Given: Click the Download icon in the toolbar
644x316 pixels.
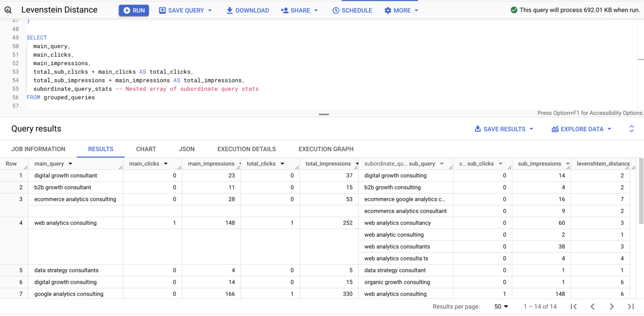Looking at the screenshot, I should point(229,10).
